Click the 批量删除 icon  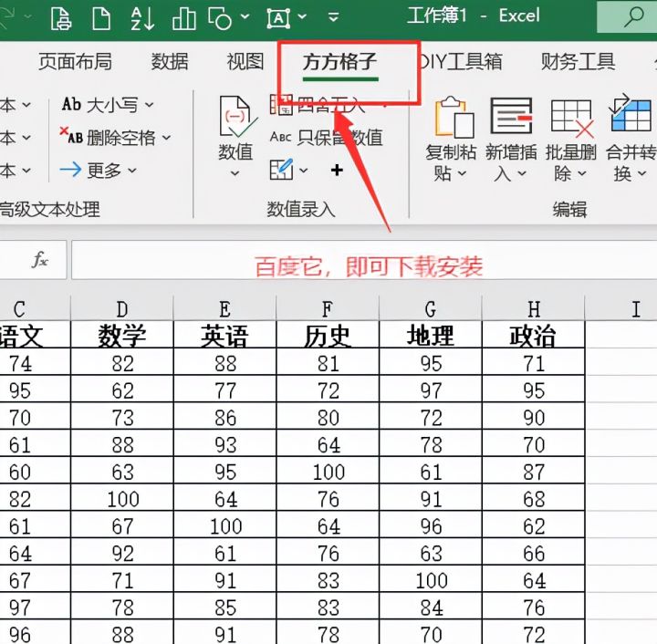[x=572, y=118]
